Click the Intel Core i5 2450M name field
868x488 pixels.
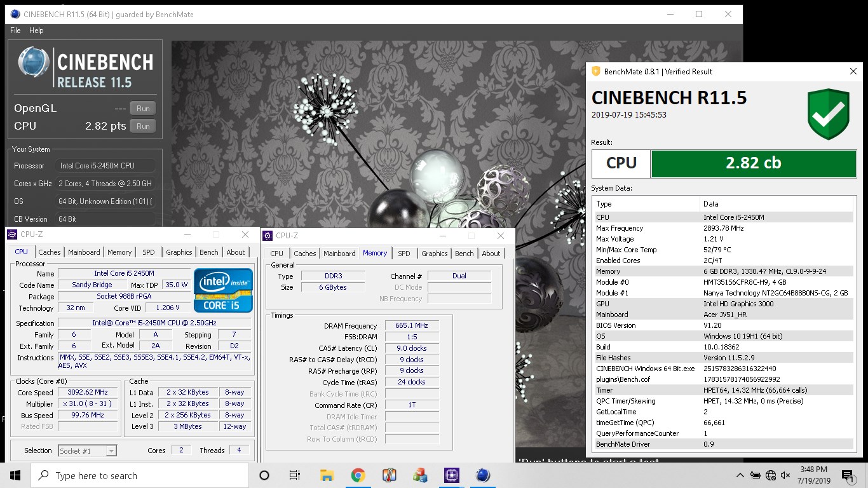123,273
